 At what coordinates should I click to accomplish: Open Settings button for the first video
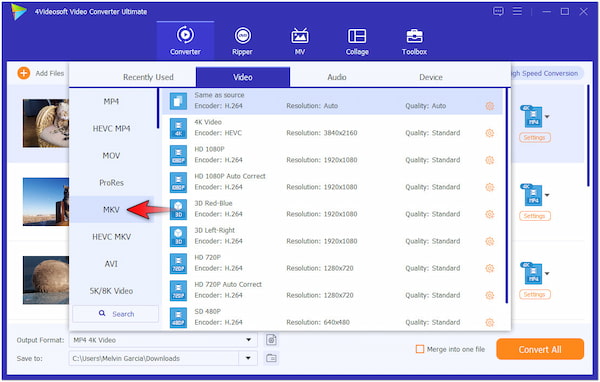[535, 137]
